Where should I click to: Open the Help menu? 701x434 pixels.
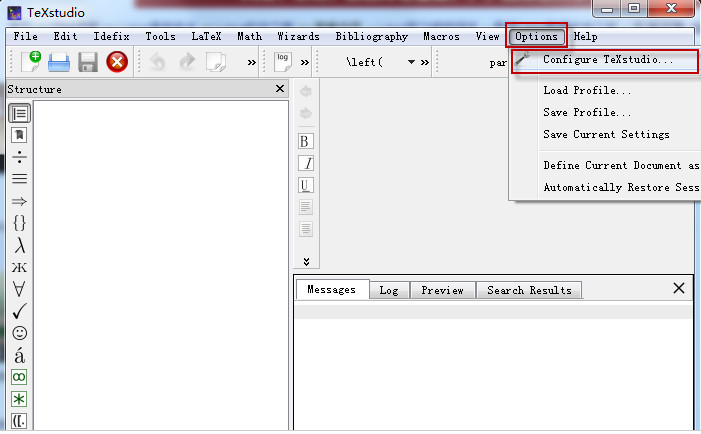point(585,36)
